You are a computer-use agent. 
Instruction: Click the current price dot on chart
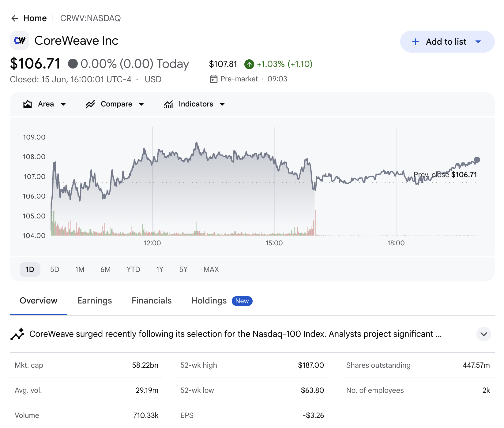pyautogui.click(x=477, y=160)
